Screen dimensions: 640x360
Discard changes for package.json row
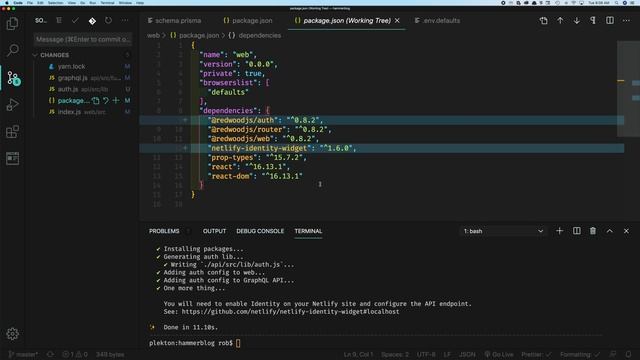coord(106,100)
